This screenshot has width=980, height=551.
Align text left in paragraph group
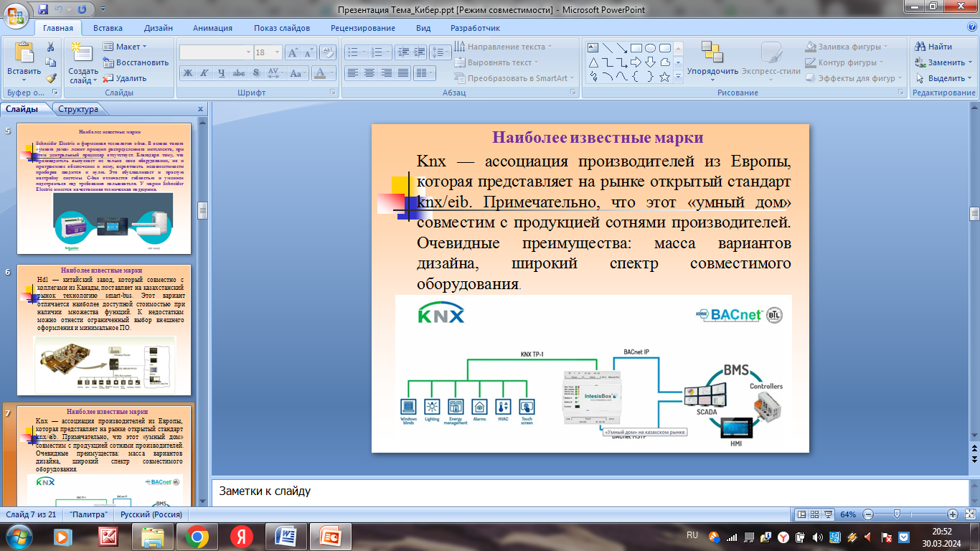(x=352, y=72)
